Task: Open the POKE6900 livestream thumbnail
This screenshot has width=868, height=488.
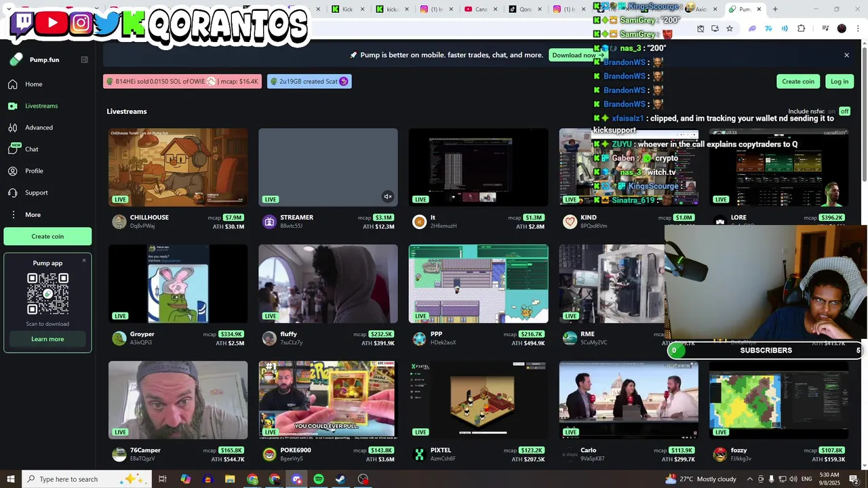Action: (328, 400)
